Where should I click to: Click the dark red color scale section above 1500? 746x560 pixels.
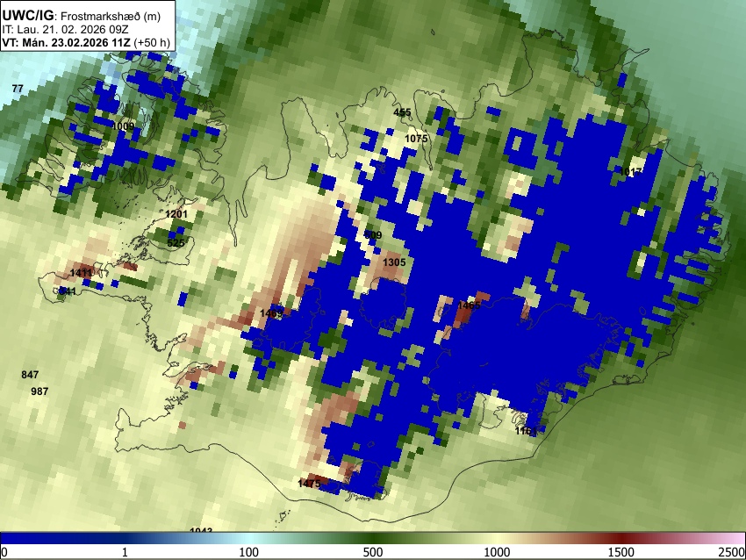coord(621,538)
